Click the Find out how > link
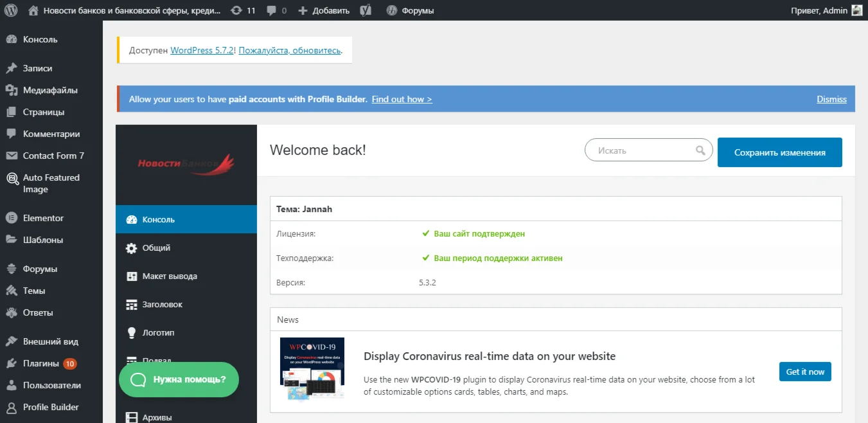Screen dimensions: 868x423 coord(402,99)
